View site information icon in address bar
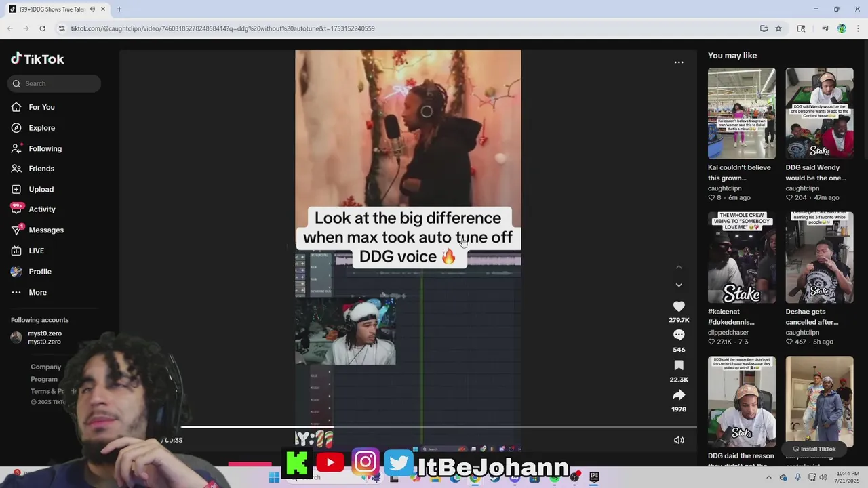Viewport: 868px width, 488px height. coord(62,28)
